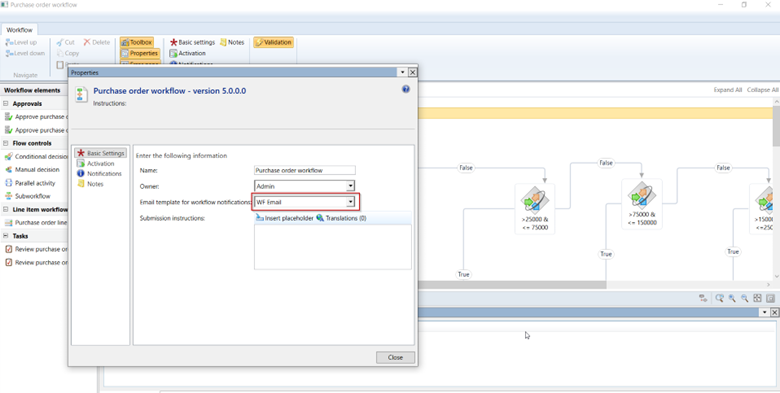Image resolution: width=780 pixels, height=393 pixels.
Task: Select Notes in Properties sidebar
Action: (x=90, y=184)
